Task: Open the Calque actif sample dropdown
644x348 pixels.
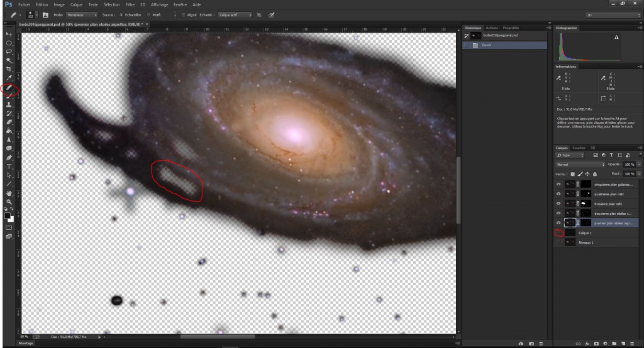Action: click(x=235, y=15)
